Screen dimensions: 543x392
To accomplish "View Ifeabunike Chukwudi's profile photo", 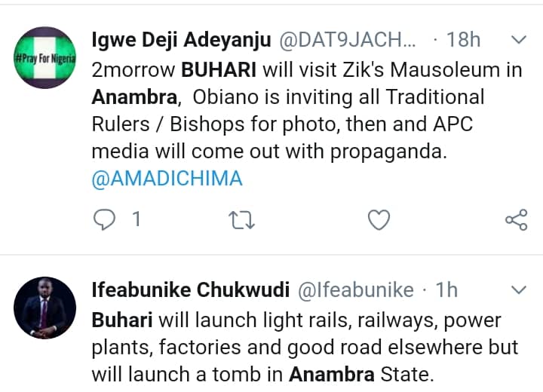I will coord(42,307).
